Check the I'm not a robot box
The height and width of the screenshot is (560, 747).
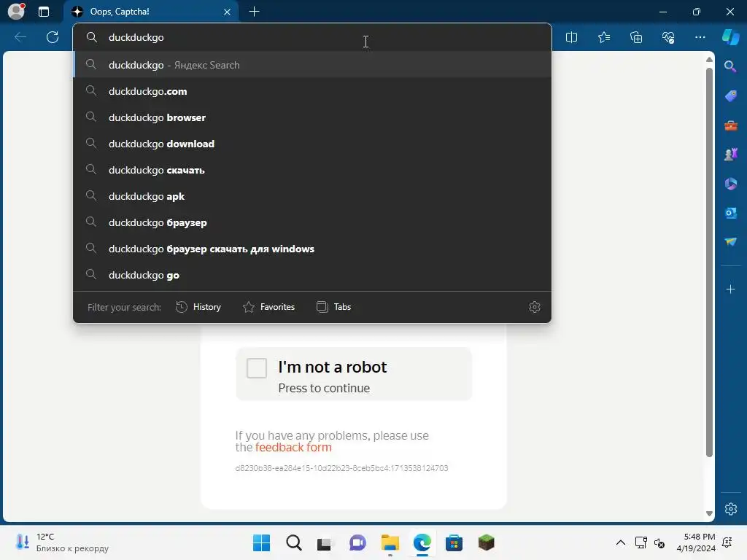coord(256,367)
